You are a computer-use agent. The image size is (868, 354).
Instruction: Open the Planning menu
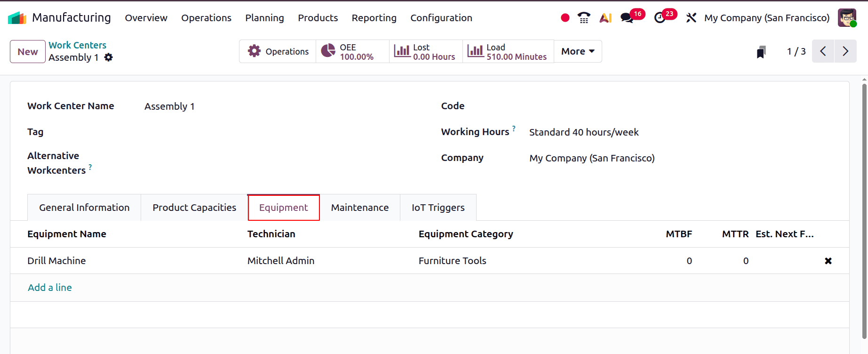(x=264, y=18)
